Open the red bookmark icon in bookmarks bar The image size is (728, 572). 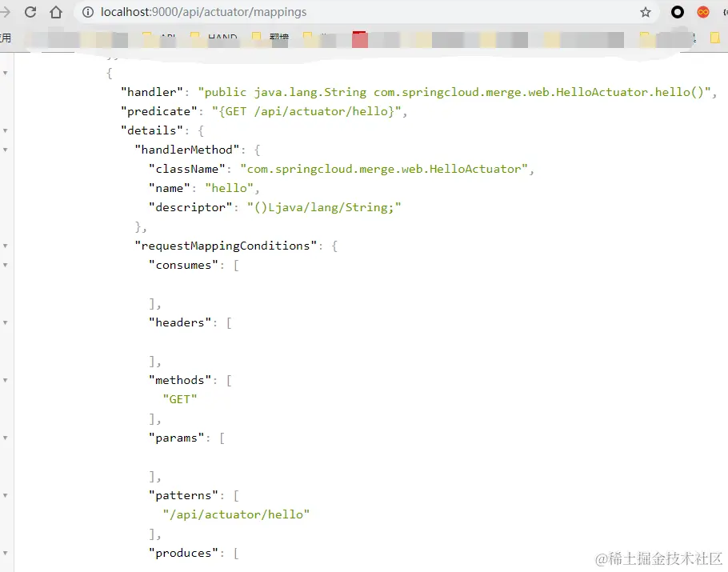tap(360, 39)
